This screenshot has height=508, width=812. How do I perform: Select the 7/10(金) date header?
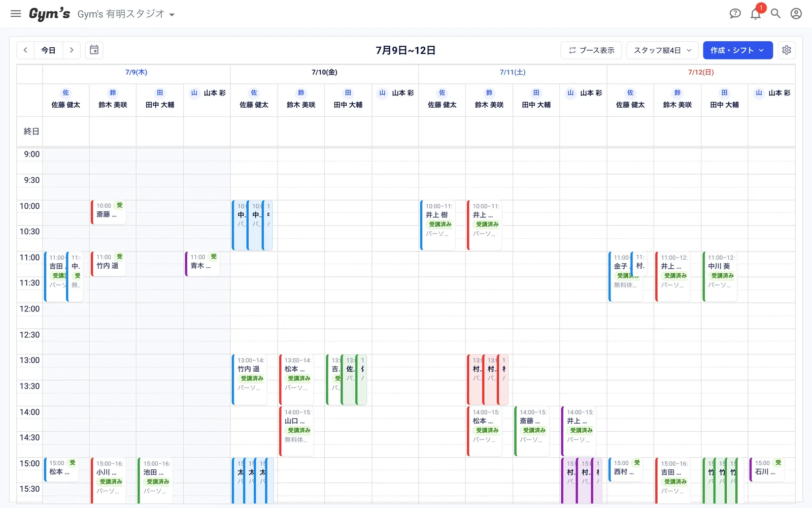(x=324, y=72)
